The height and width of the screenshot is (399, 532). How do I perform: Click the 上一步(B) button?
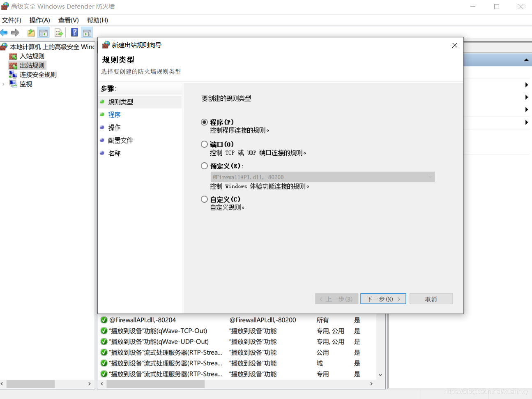(337, 299)
